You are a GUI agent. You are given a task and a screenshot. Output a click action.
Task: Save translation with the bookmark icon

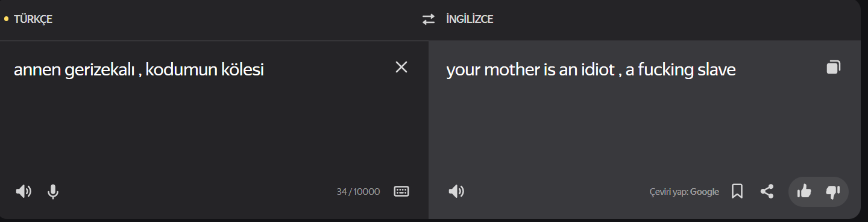tap(737, 192)
